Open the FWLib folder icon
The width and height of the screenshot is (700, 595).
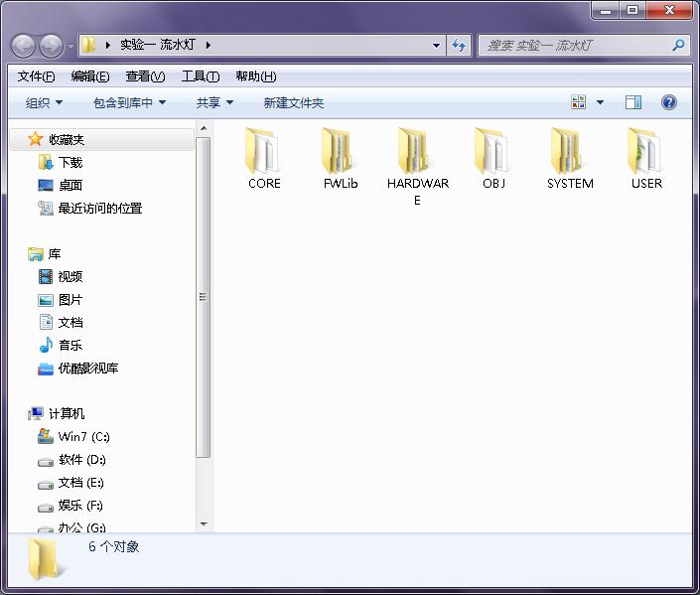pyautogui.click(x=338, y=151)
